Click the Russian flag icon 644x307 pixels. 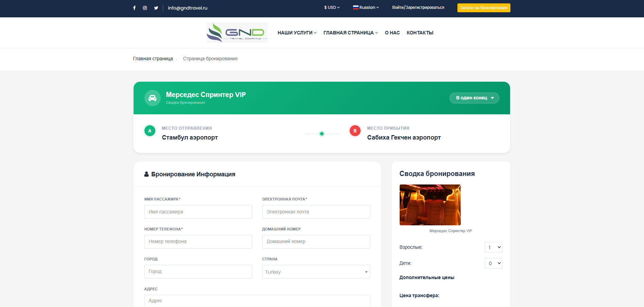356,7
